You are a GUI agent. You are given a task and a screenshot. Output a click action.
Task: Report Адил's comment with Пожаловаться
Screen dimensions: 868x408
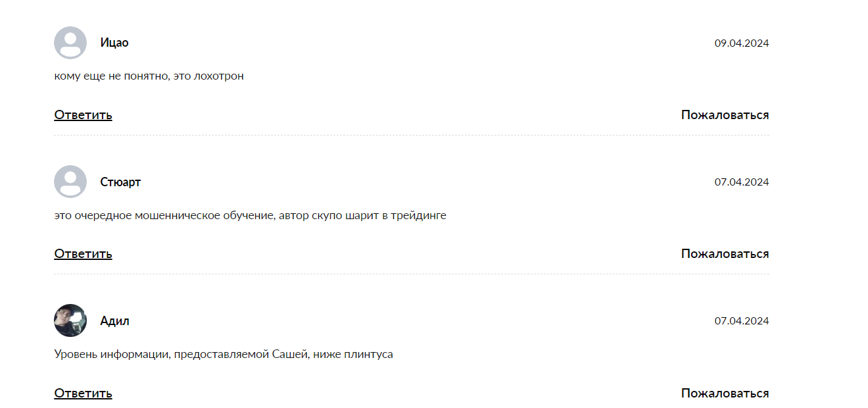725,394
